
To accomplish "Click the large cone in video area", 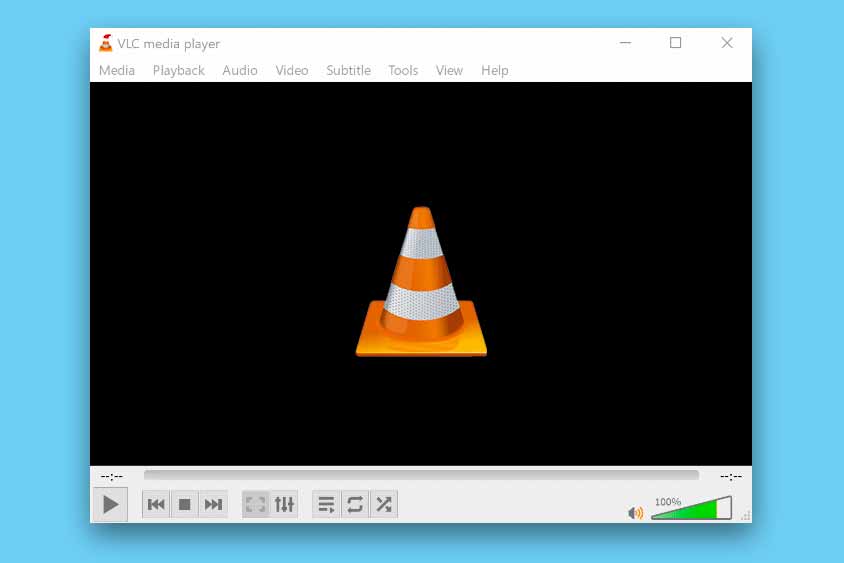I will pos(421,282).
